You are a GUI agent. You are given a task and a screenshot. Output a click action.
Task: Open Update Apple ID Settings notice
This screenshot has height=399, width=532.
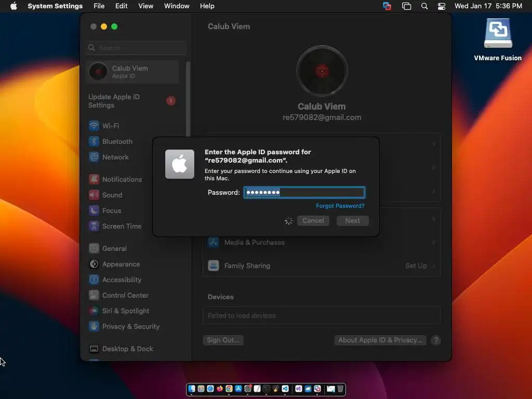point(132,101)
